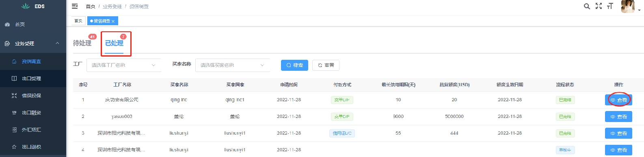Screen dimensions: 644x157
Task: Click the status tag in row 4
Action: click(565, 150)
